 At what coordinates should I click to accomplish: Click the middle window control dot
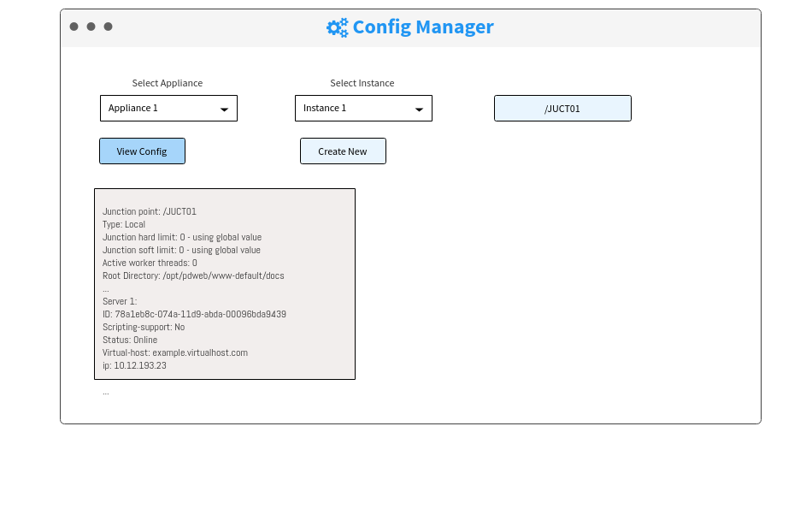coord(91,27)
